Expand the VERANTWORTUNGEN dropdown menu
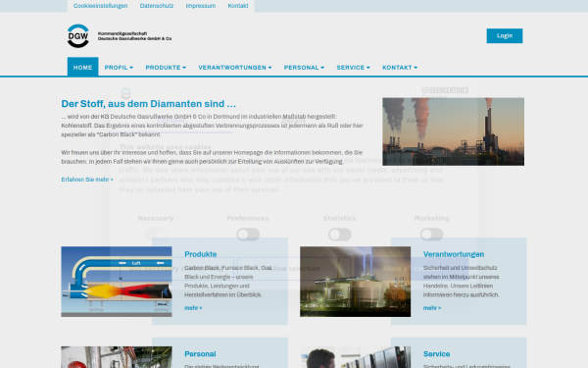This screenshot has height=368, width=588. point(235,68)
